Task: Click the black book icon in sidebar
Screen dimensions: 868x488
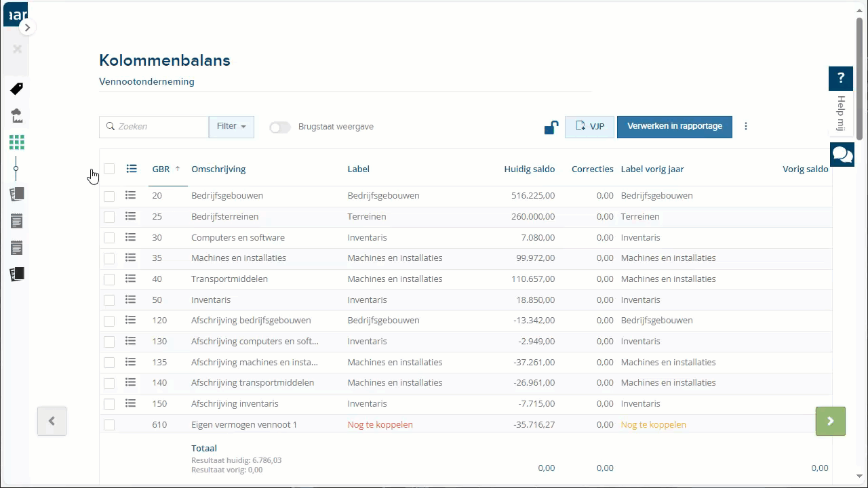Action: 17,274
